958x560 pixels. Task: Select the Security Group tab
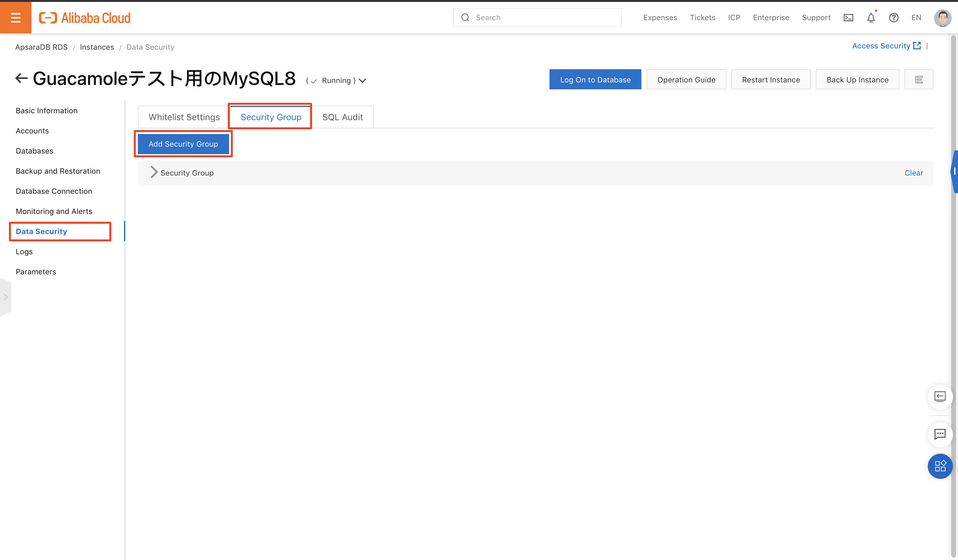click(271, 117)
